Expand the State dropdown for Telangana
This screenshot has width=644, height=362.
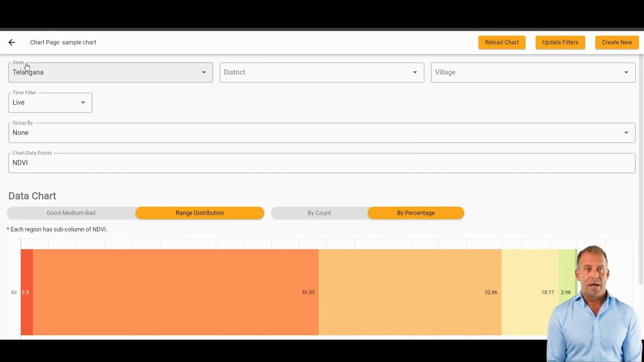coord(204,72)
